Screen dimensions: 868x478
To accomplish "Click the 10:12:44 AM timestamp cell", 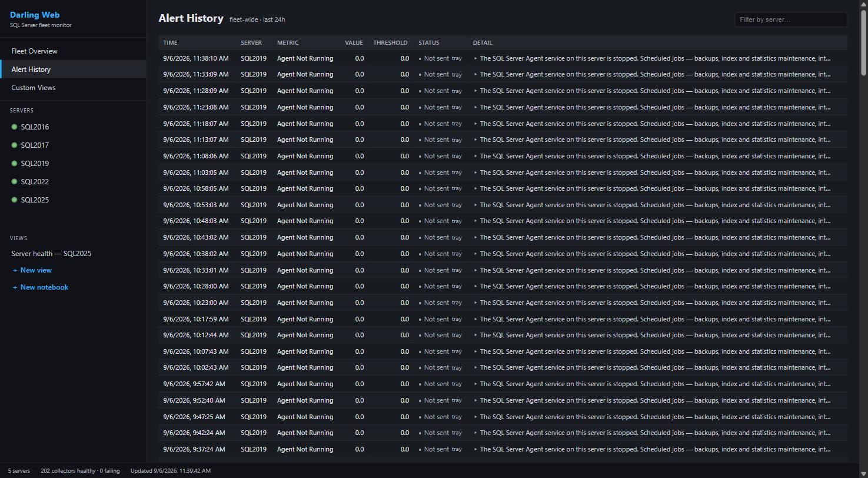I will pyautogui.click(x=195, y=335).
